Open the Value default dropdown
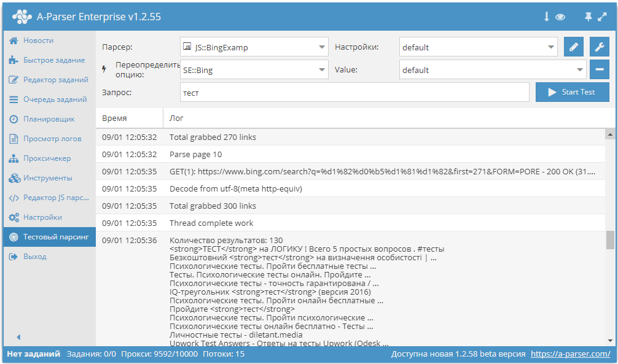The height and width of the screenshot is (364, 618). tap(493, 70)
